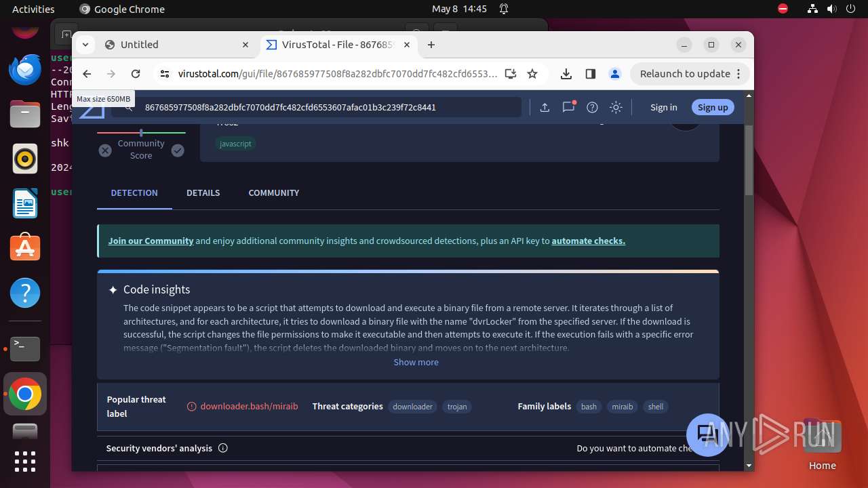This screenshot has height=488, width=868.
Task: Click VirusTotal upload file icon
Action: 545,107
